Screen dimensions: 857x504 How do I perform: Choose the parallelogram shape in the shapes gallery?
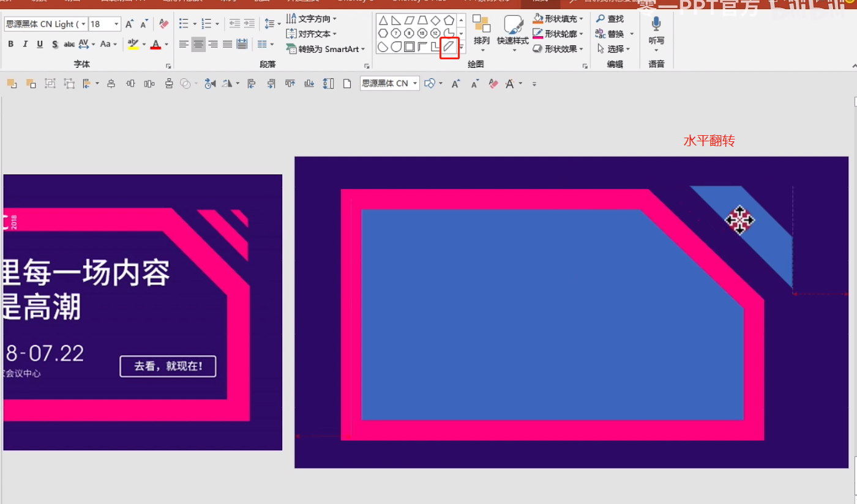[410, 21]
